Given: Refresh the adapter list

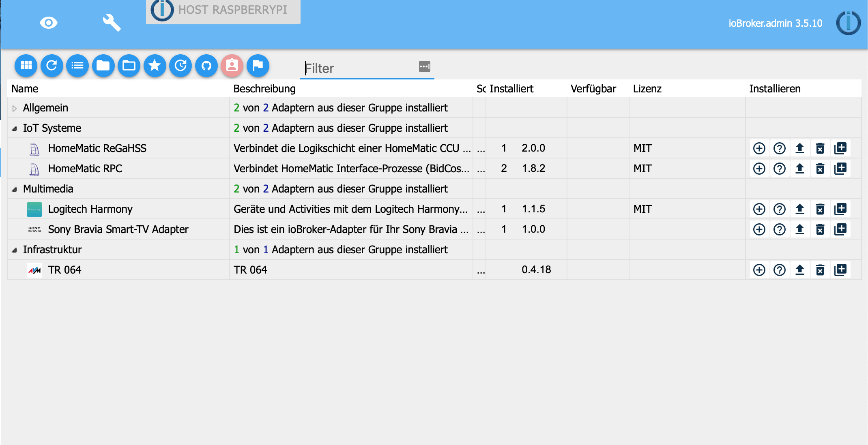Looking at the screenshot, I should click(52, 65).
